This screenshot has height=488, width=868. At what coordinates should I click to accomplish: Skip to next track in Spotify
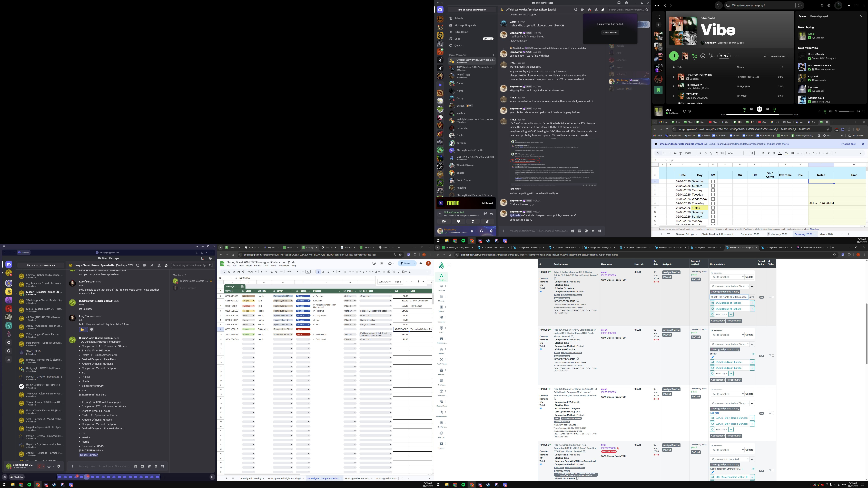[768, 109]
